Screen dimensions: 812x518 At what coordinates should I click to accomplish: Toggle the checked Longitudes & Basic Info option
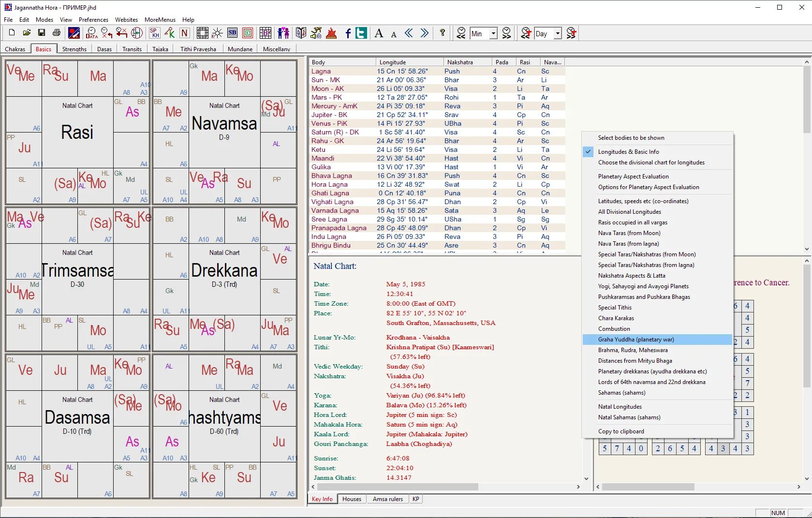click(657, 151)
